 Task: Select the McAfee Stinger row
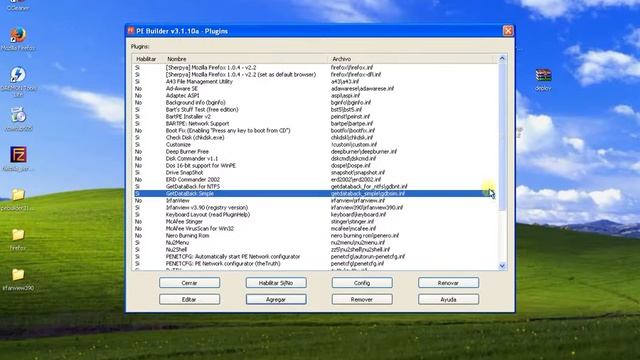(x=316, y=222)
